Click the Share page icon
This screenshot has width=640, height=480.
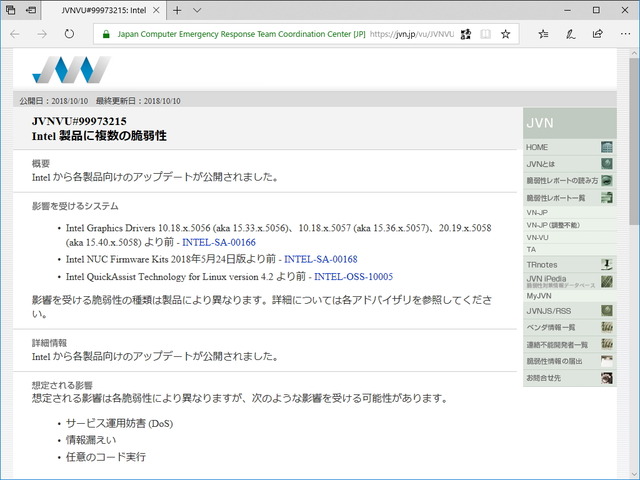(598, 34)
